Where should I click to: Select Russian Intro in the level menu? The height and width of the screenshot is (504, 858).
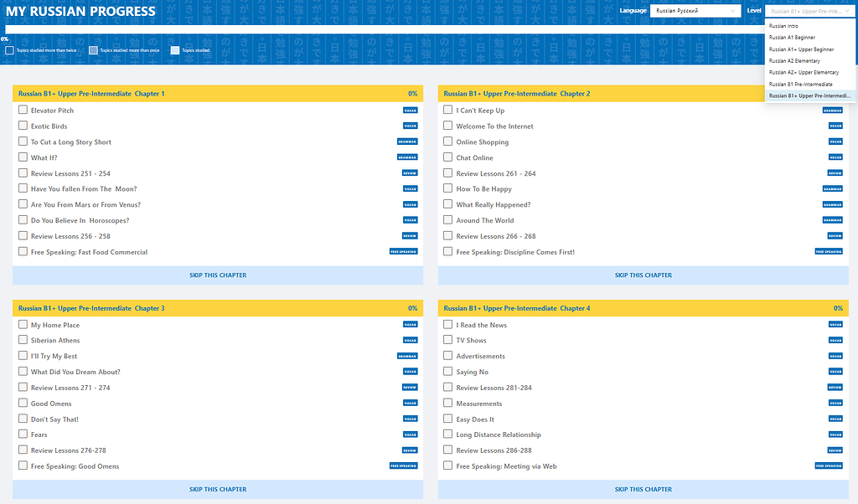[785, 26]
